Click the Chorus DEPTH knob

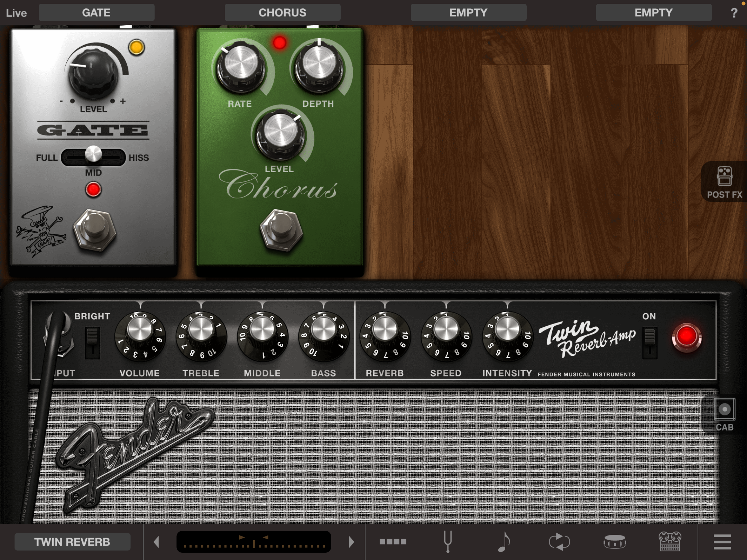click(x=319, y=67)
